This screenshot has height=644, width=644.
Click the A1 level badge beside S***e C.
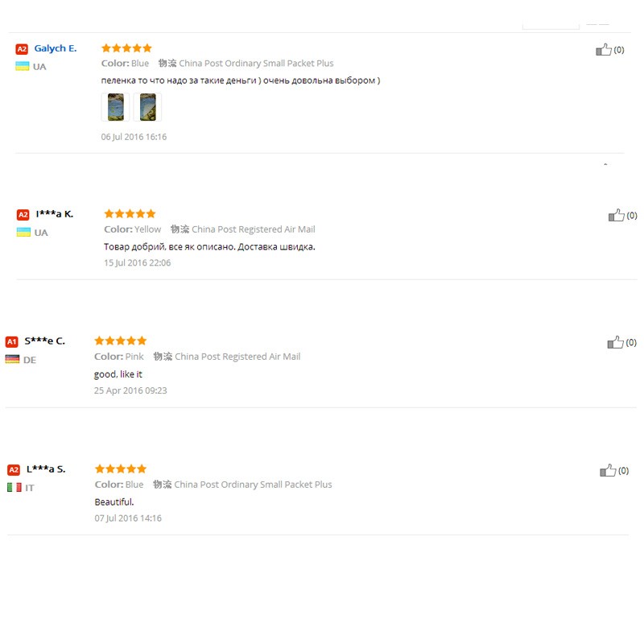12,341
